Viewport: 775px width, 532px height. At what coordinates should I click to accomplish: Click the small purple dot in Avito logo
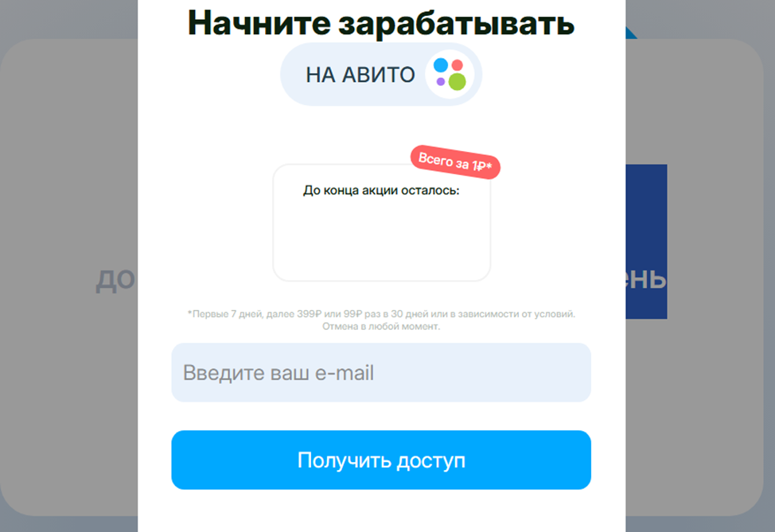440,81
